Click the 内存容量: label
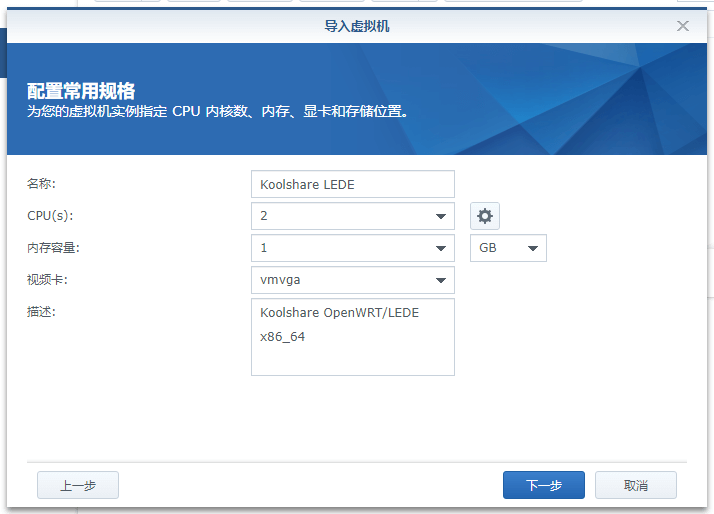This screenshot has height=514, width=714. tap(53, 248)
